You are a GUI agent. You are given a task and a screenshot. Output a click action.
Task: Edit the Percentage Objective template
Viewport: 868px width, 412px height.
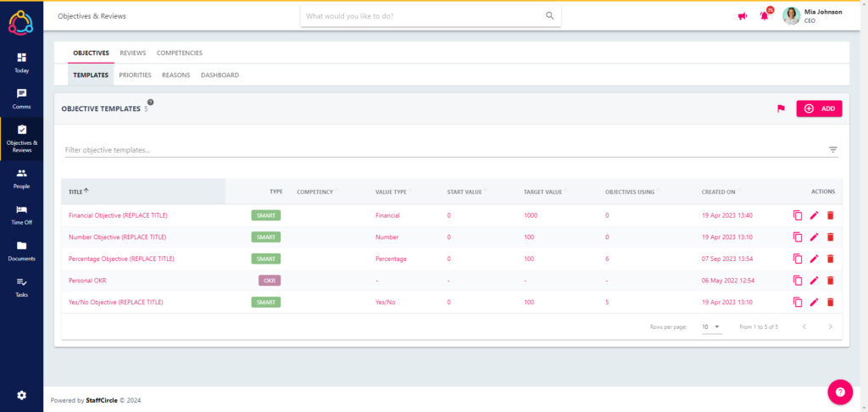(x=814, y=259)
